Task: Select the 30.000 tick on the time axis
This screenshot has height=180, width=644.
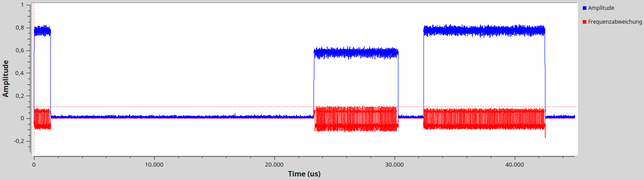Action: (x=395, y=164)
